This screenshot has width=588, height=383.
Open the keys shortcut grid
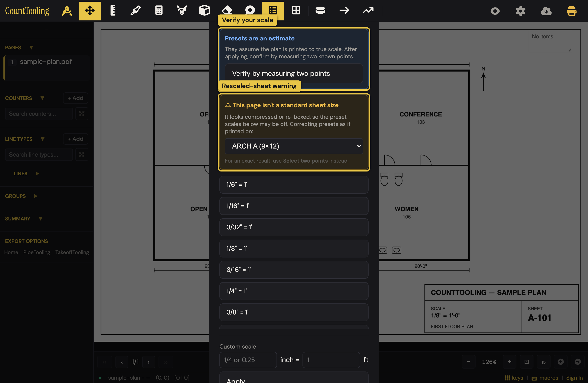(514, 378)
